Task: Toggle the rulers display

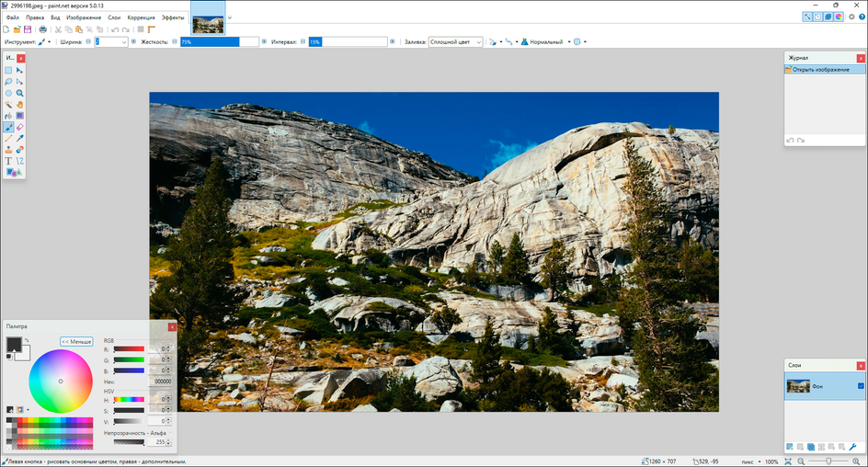Action: click(x=151, y=29)
